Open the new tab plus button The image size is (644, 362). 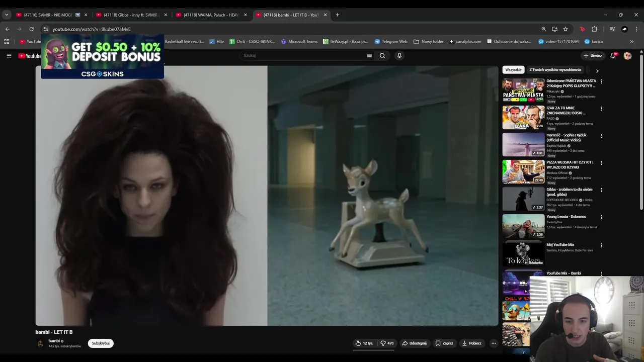337,15
